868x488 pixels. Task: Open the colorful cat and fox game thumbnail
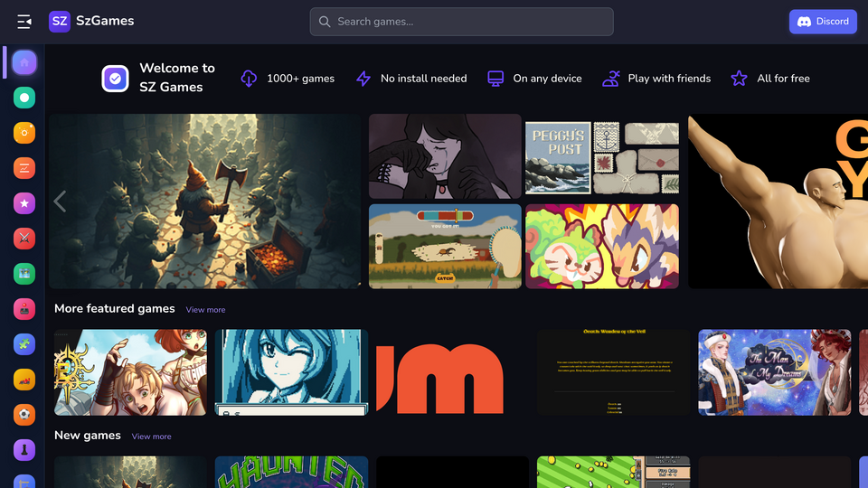tap(602, 246)
